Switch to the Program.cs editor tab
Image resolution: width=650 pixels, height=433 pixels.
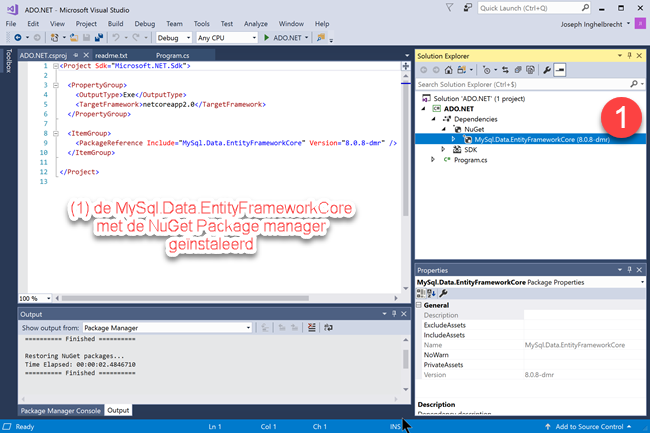tap(172, 55)
